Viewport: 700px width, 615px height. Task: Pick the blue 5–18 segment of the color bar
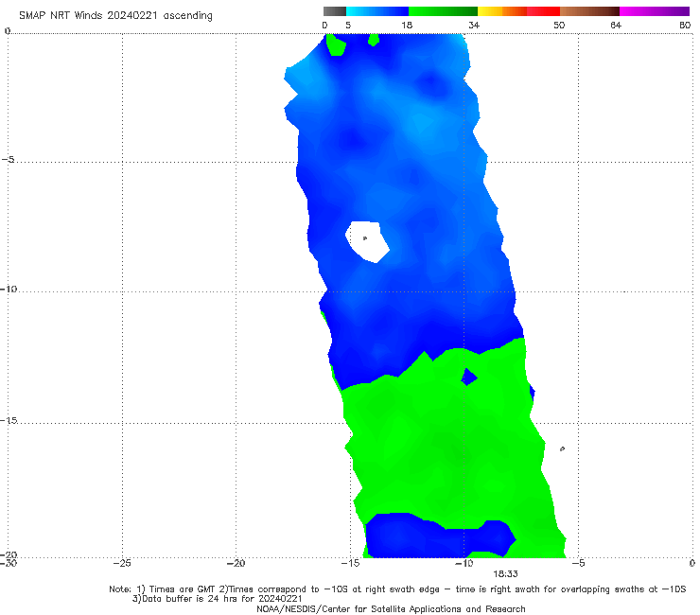click(x=377, y=11)
